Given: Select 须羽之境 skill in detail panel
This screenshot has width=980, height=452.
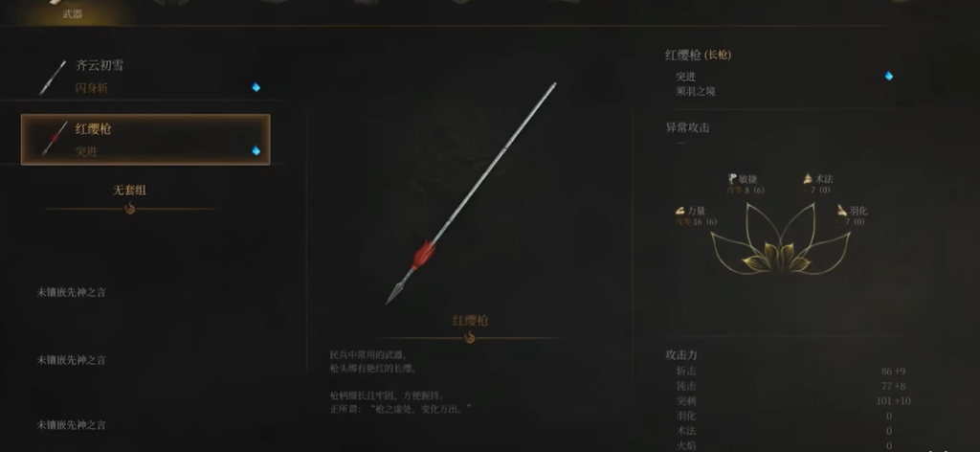Looking at the screenshot, I should [x=695, y=91].
